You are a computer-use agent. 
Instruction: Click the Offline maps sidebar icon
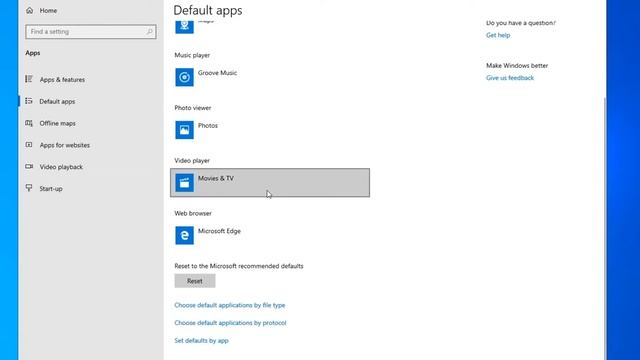[x=29, y=123]
